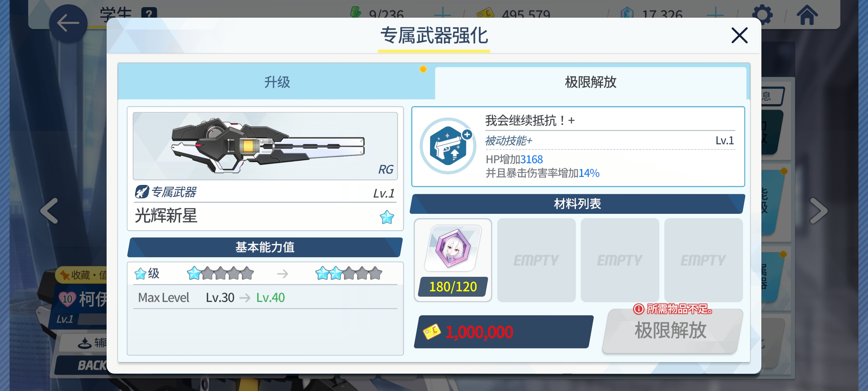Switch to the 极限解放 tab
This screenshot has width=868, height=391.
pos(590,82)
